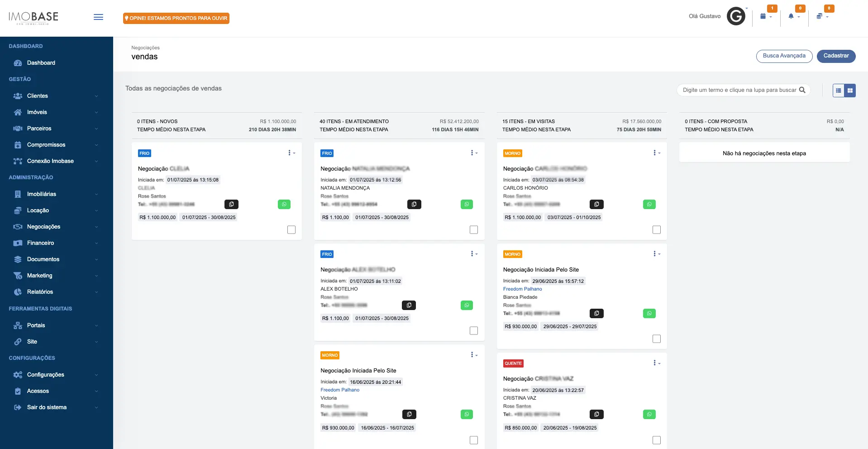The image size is (868, 449).
Task: Focus the search term input field
Action: pos(739,90)
